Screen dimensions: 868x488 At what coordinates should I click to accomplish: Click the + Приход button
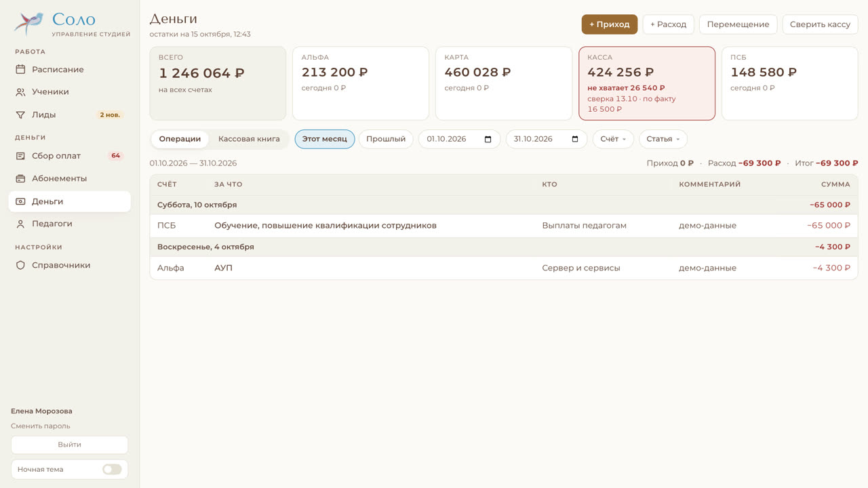coord(610,24)
